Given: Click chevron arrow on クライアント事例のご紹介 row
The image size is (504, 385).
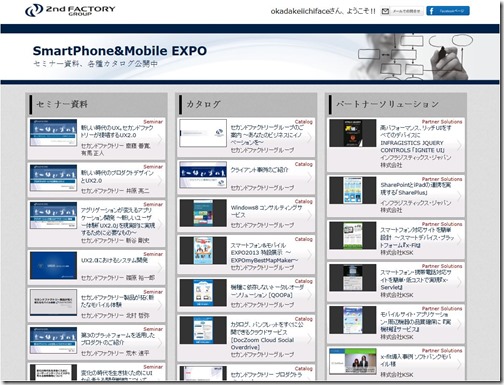Looking at the screenshot, I should (310, 177).
